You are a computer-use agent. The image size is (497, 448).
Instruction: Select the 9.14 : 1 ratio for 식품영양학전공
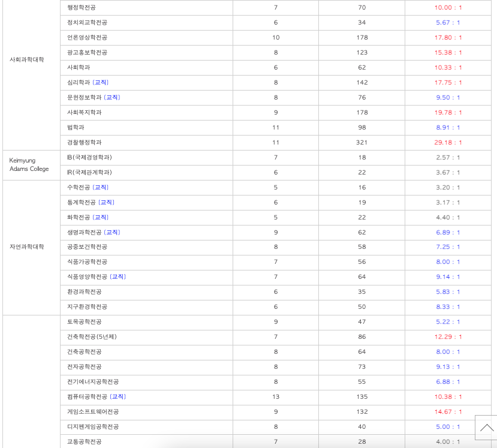click(448, 277)
